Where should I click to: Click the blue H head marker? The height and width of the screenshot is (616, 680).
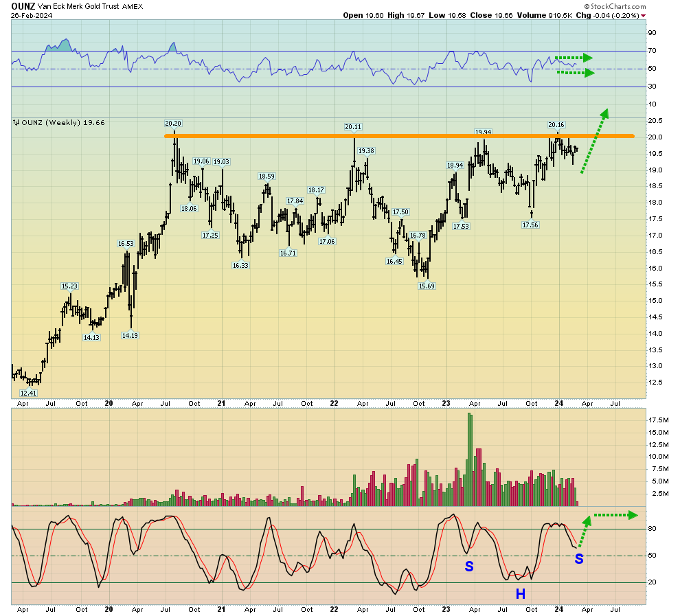[x=520, y=593]
